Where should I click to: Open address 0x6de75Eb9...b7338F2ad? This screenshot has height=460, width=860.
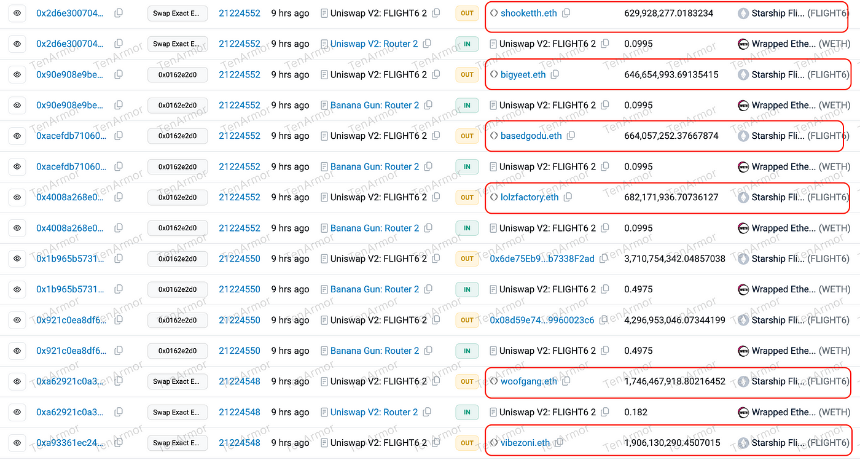(542, 258)
